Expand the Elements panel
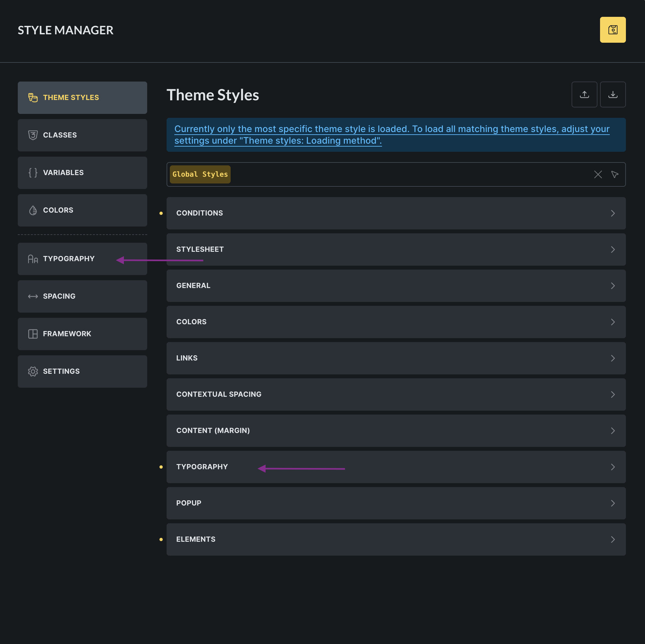 [396, 539]
